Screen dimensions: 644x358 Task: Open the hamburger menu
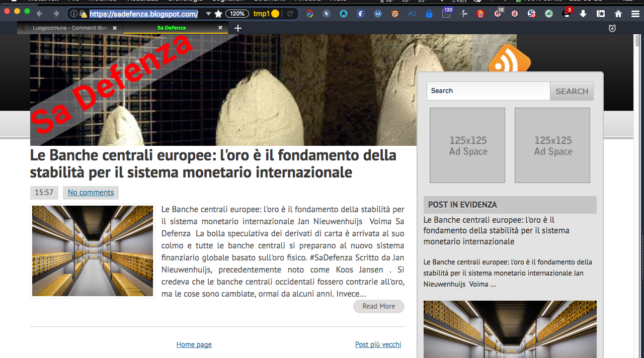coord(635,14)
